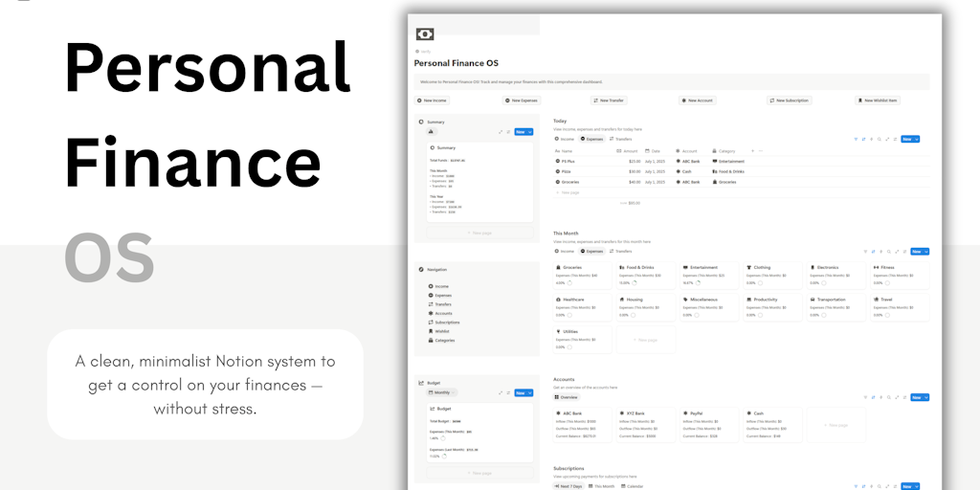Click the Healthcare card icon

pyautogui.click(x=559, y=300)
